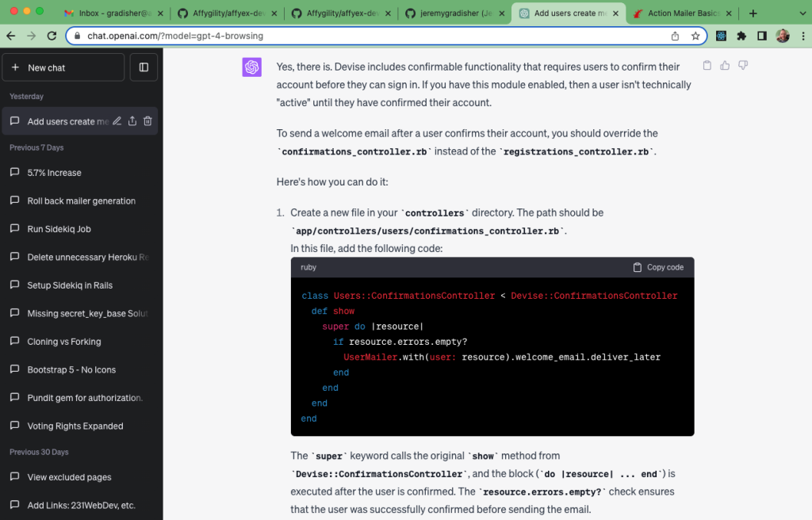Share the active chat using the export icon
The height and width of the screenshot is (520, 812).
(132, 120)
